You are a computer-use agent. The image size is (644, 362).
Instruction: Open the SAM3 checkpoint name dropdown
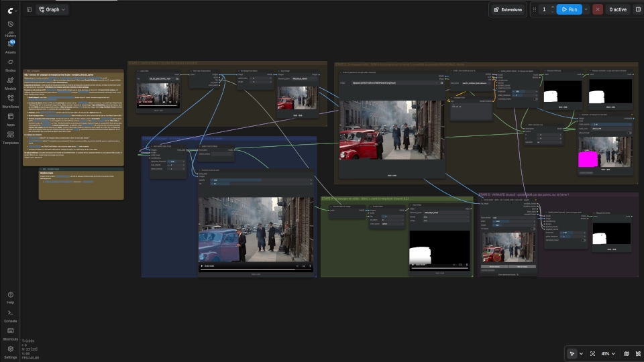475,83
